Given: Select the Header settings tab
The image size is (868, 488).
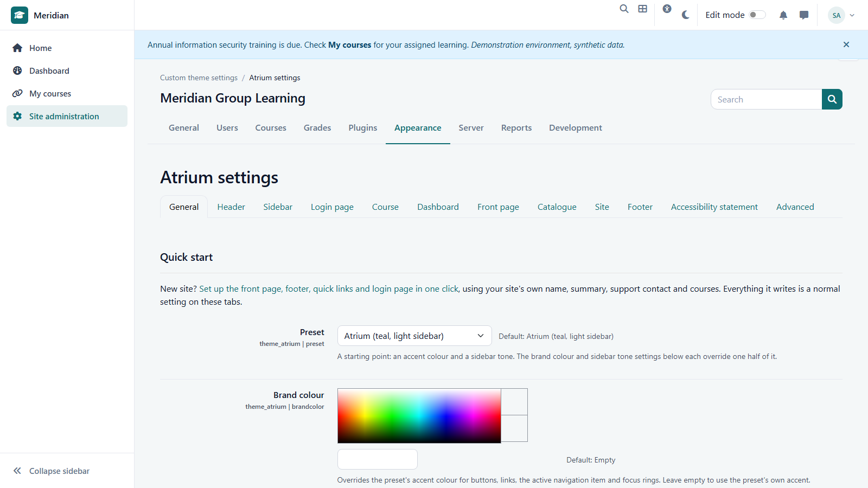Looking at the screenshot, I should [231, 207].
